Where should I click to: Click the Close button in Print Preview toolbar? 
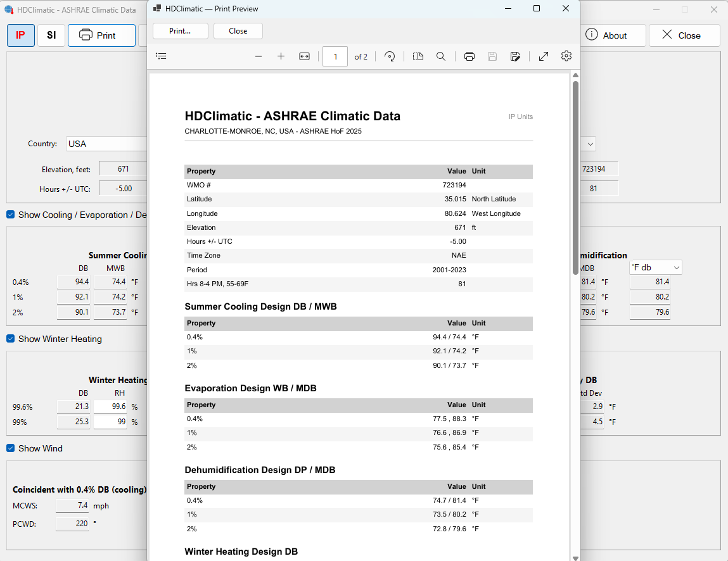tap(238, 31)
